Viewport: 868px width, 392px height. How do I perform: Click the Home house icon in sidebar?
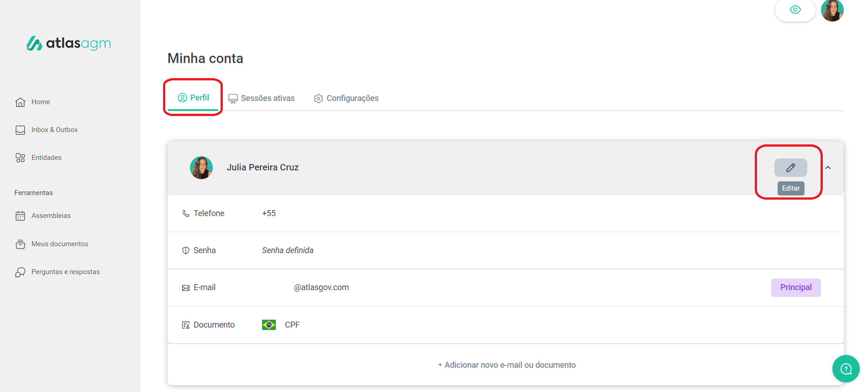point(20,102)
